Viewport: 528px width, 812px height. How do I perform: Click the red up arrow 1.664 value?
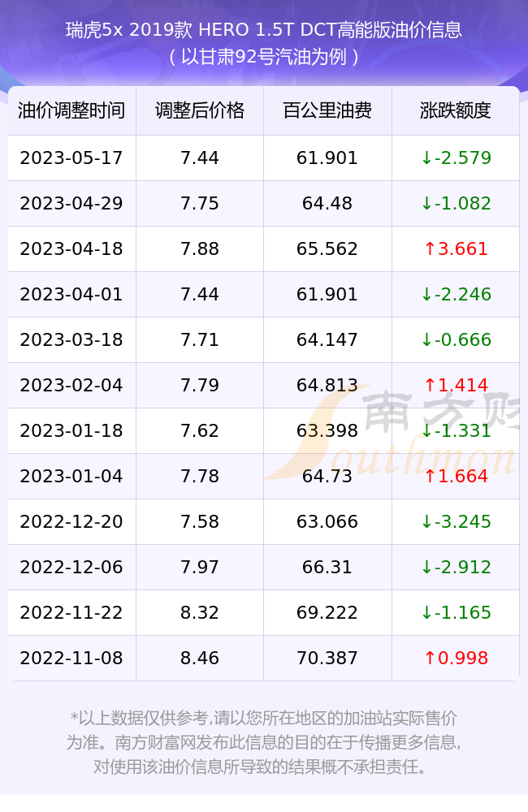456,477
